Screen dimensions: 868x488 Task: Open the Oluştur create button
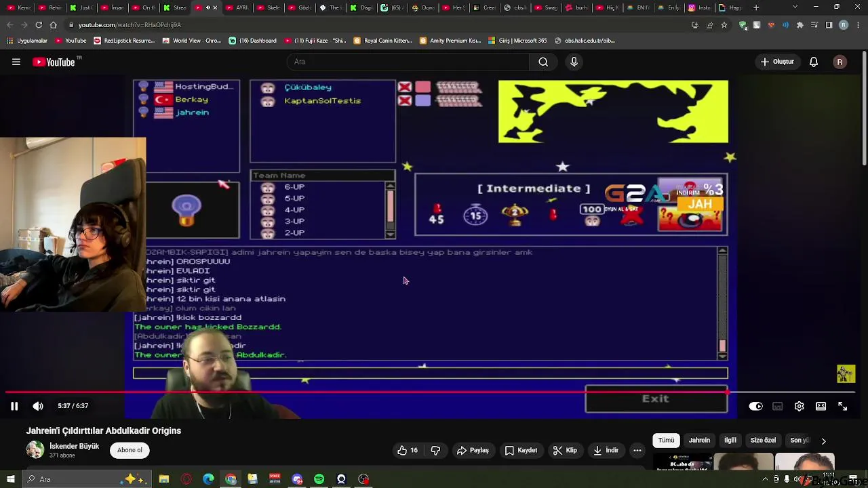777,62
